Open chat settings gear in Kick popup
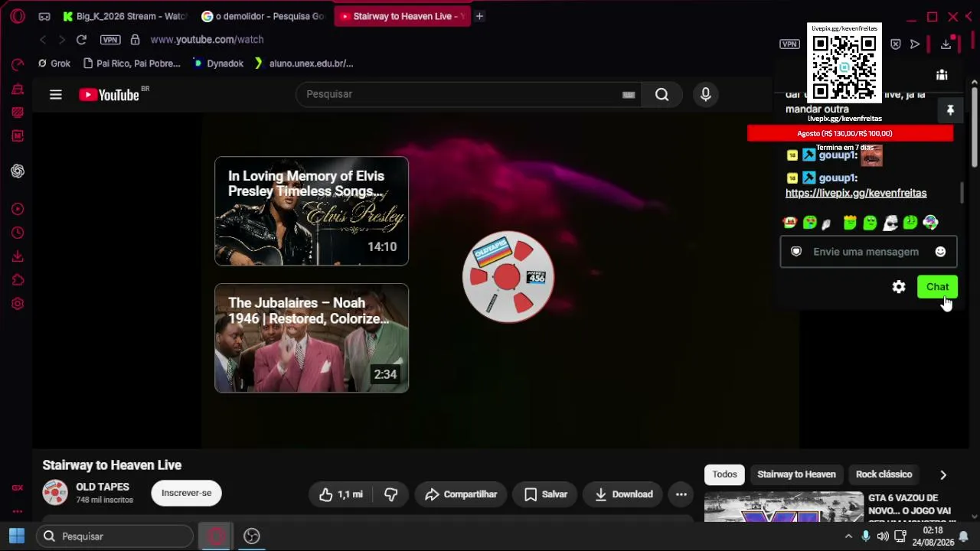 (899, 287)
